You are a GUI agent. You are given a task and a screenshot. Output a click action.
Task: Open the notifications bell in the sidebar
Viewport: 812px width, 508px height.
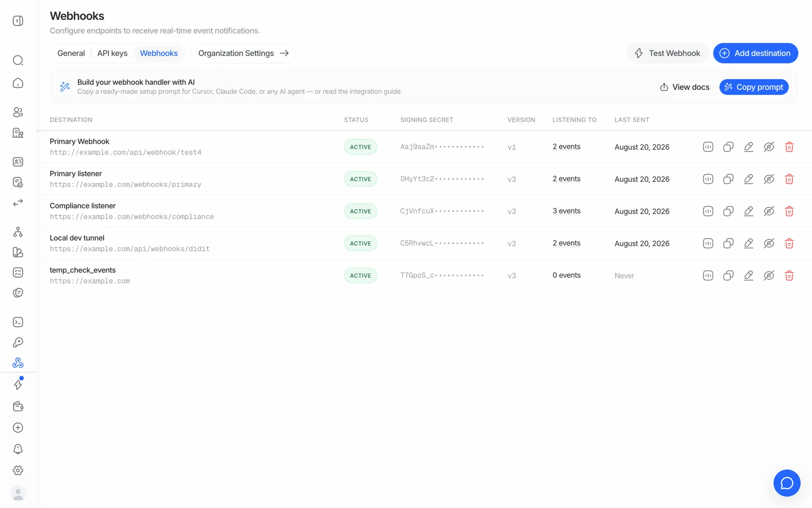click(x=18, y=449)
